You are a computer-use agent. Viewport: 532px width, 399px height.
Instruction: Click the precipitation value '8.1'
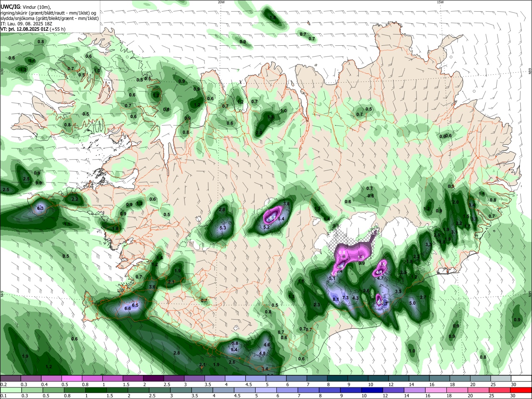(336, 299)
